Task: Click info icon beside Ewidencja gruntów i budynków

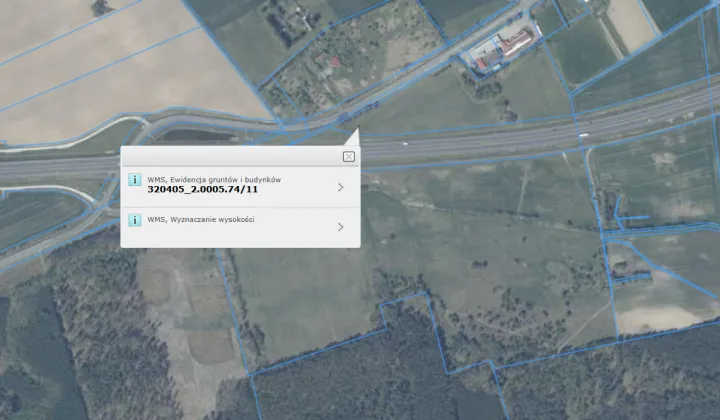Action: pyautogui.click(x=135, y=179)
